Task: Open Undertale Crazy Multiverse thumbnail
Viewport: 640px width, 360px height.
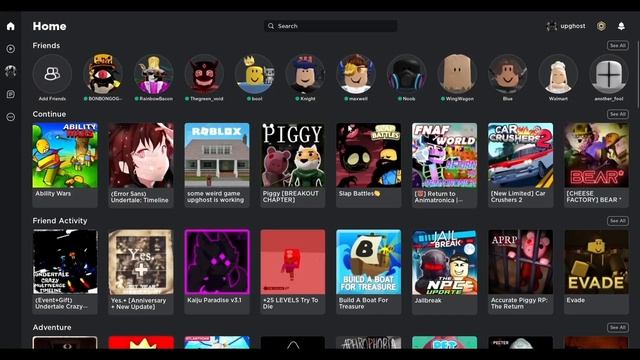Action: (65, 262)
